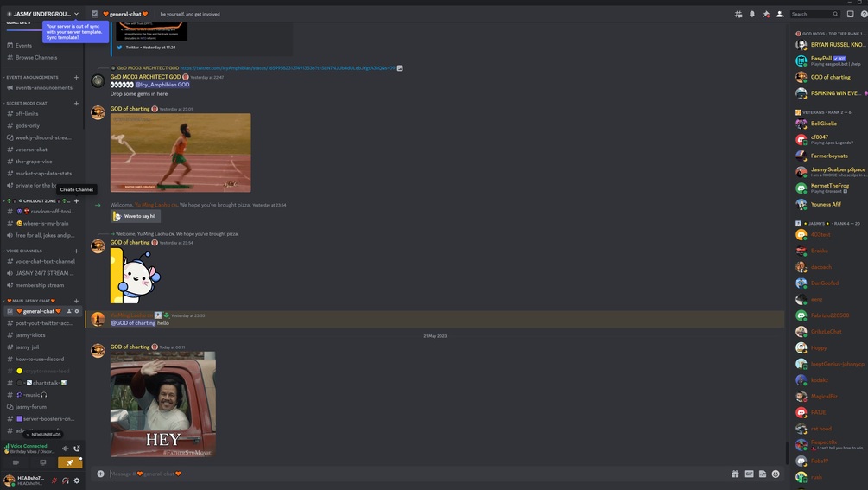Disconnect from voice with phone icon
The image size is (868, 490).
[77, 449]
